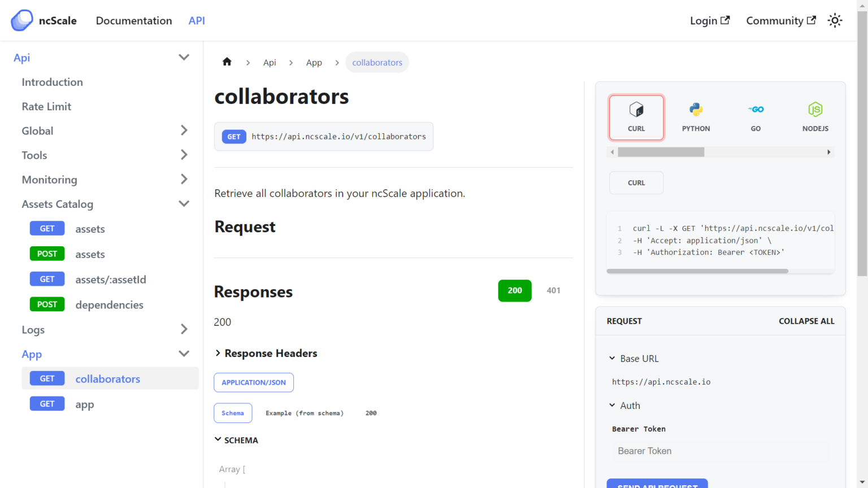This screenshot has width=868, height=488.
Task: Open the Community external link
Action: click(x=780, y=20)
